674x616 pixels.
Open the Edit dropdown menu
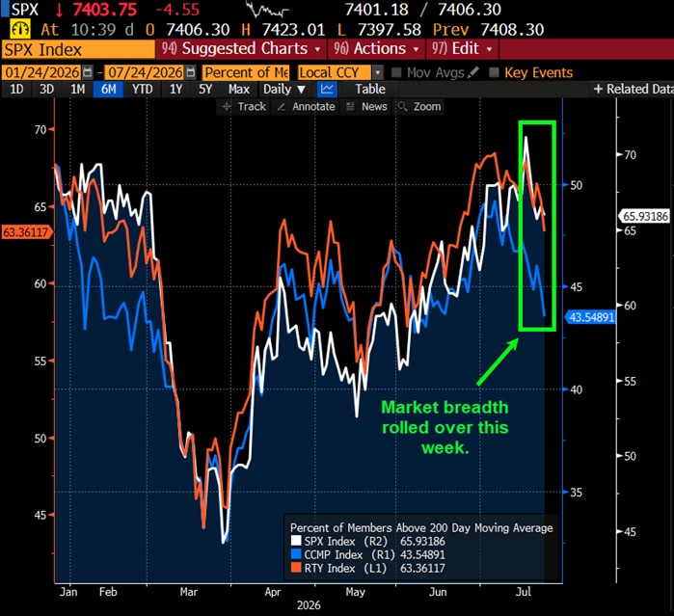[462, 48]
